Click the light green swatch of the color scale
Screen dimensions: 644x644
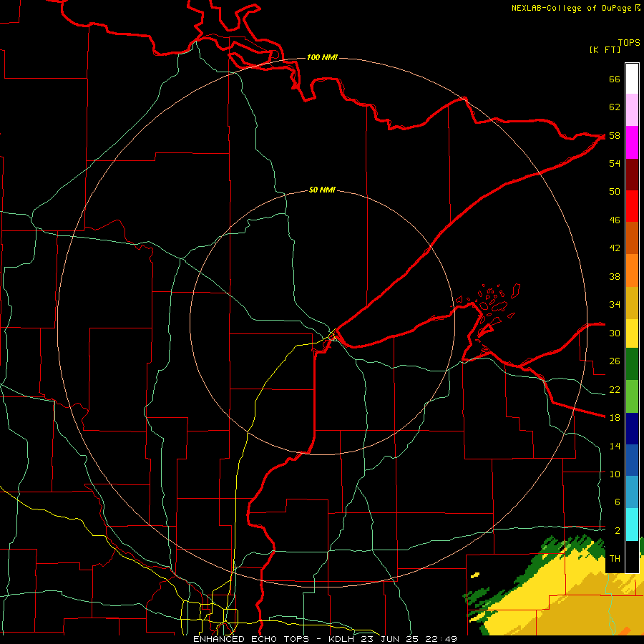632,396
